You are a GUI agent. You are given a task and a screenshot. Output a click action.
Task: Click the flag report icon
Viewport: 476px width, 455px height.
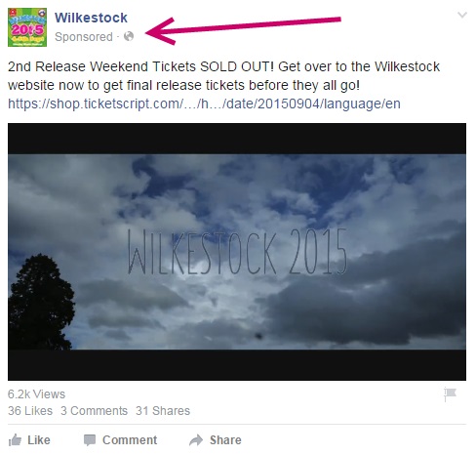[450, 394]
